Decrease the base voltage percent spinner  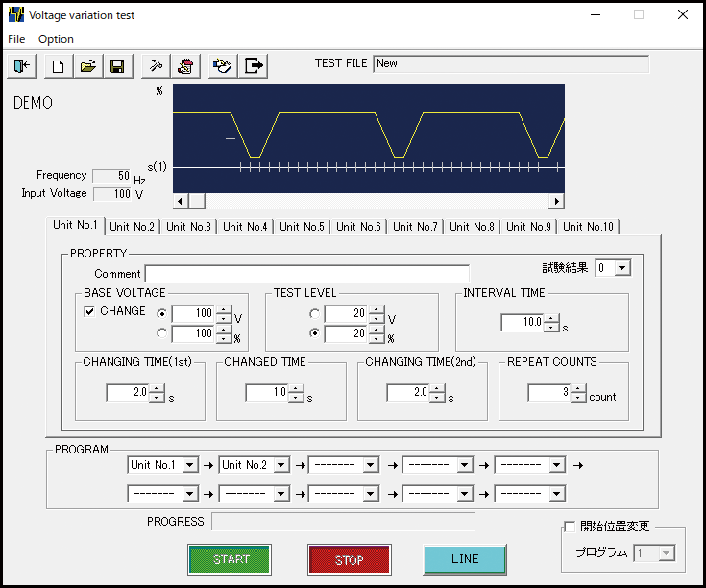pos(224,338)
